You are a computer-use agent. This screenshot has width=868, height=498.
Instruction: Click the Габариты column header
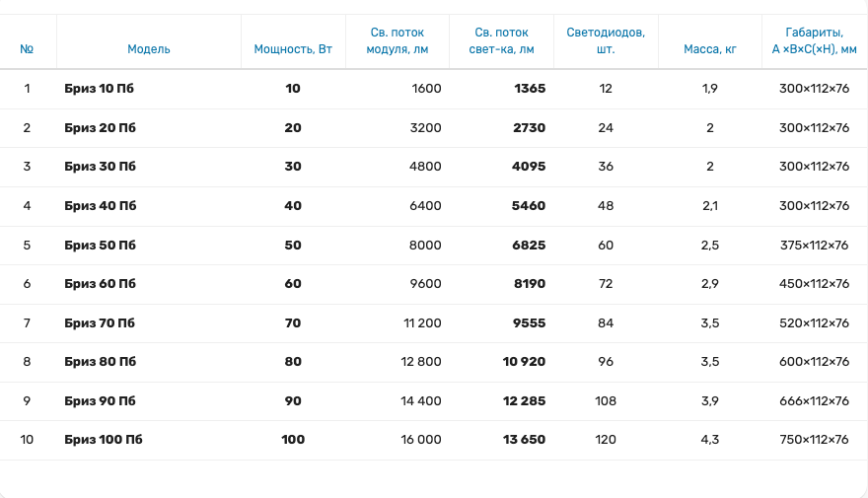coord(814,40)
